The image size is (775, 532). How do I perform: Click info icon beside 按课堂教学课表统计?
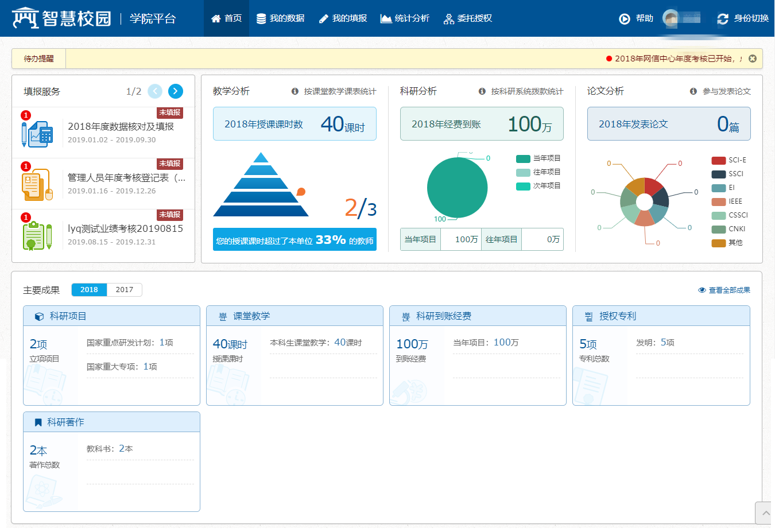point(295,91)
